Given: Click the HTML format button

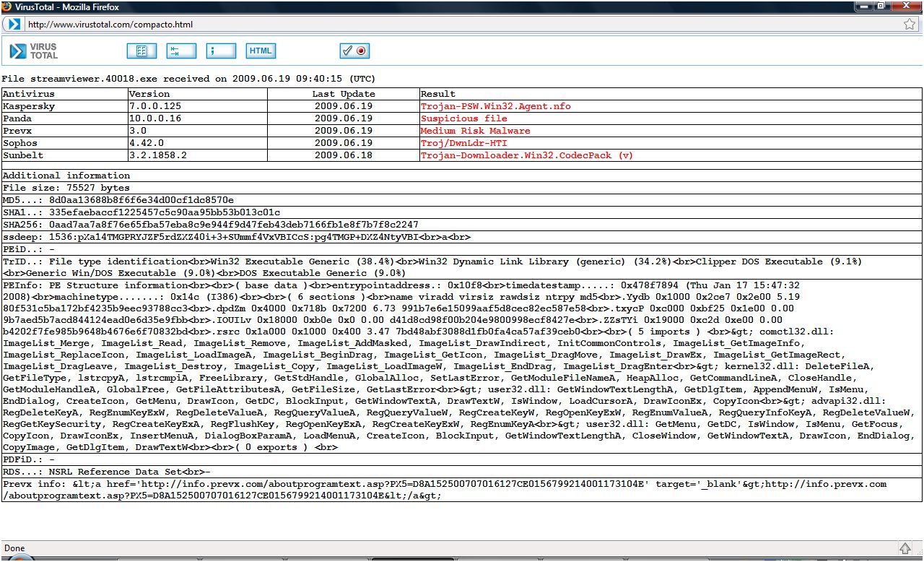Looking at the screenshot, I should 261,51.
